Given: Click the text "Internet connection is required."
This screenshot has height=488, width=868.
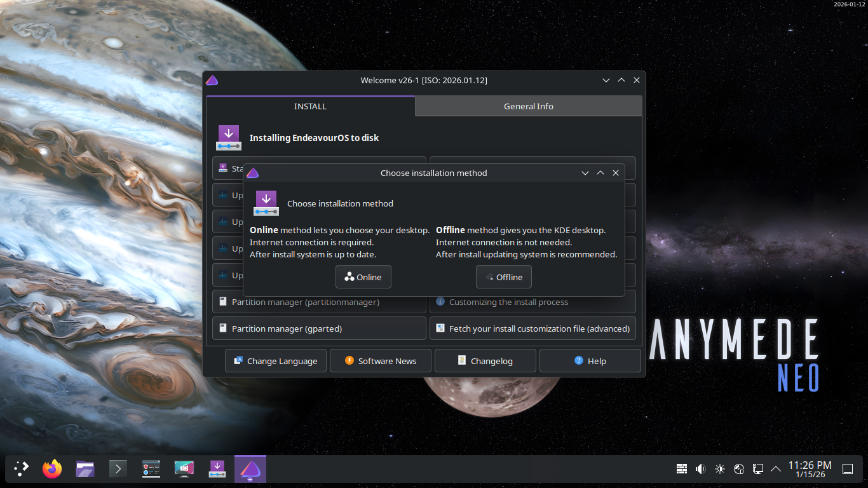Looking at the screenshot, I should pos(312,242).
